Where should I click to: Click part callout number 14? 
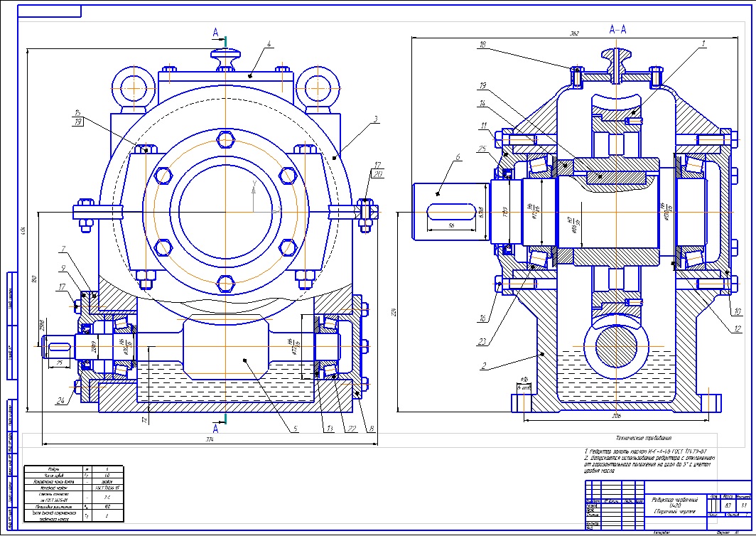pos(482,103)
